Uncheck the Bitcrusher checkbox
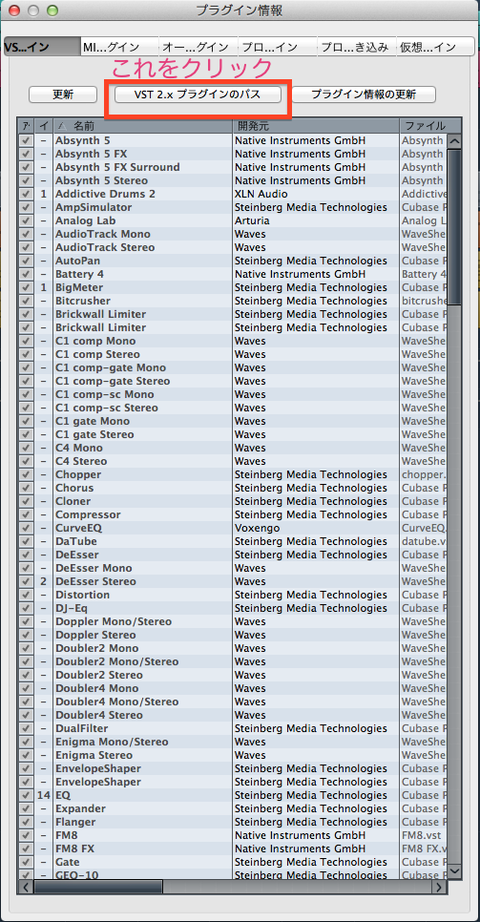This screenshot has height=922, width=480. pos(26,301)
